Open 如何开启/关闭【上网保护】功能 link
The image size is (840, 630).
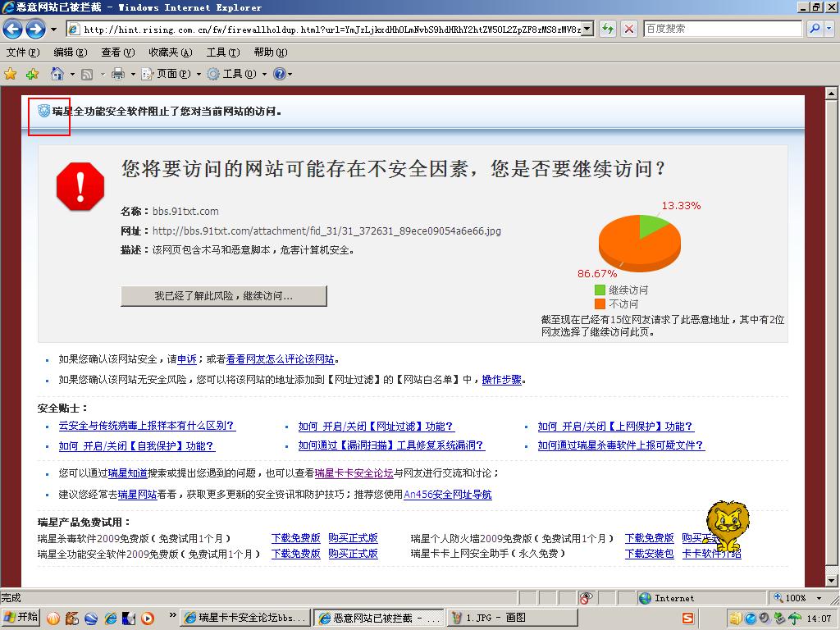615,427
